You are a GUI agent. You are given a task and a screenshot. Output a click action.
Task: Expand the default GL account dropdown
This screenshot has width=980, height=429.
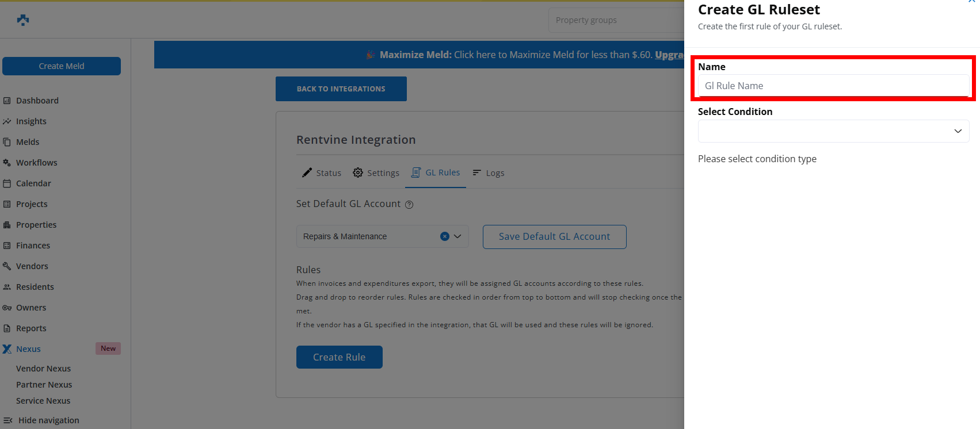click(458, 236)
